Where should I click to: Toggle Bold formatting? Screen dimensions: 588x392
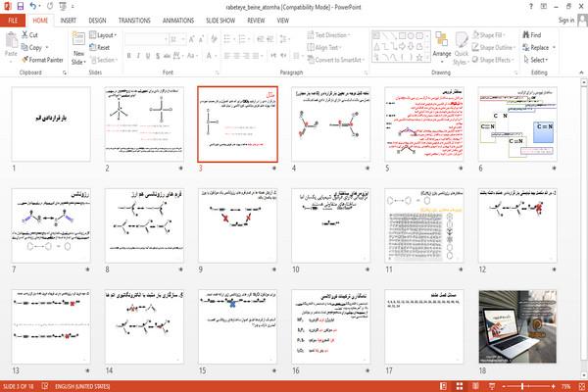[x=128, y=56]
